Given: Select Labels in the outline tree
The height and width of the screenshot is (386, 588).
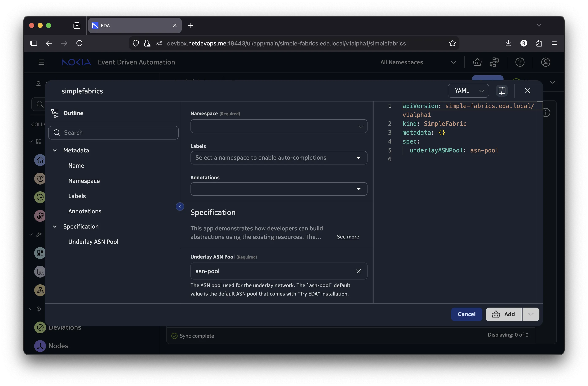Looking at the screenshot, I should 77,196.
